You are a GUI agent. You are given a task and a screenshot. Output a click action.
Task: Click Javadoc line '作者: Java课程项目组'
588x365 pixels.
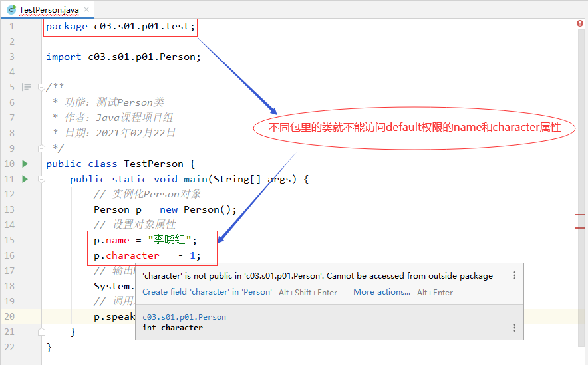tap(118, 118)
